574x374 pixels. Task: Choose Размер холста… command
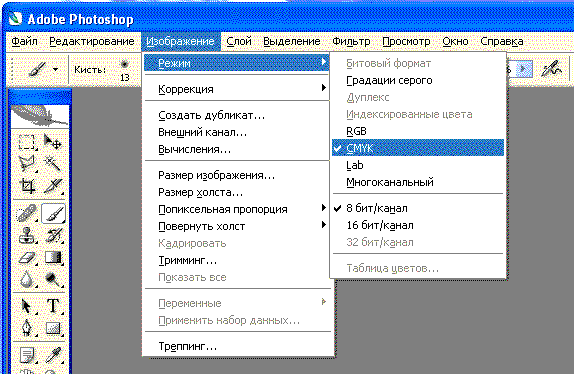pos(236,192)
